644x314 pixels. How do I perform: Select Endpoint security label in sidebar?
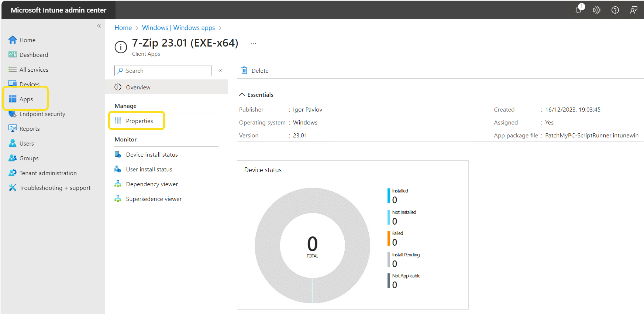point(42,114)
